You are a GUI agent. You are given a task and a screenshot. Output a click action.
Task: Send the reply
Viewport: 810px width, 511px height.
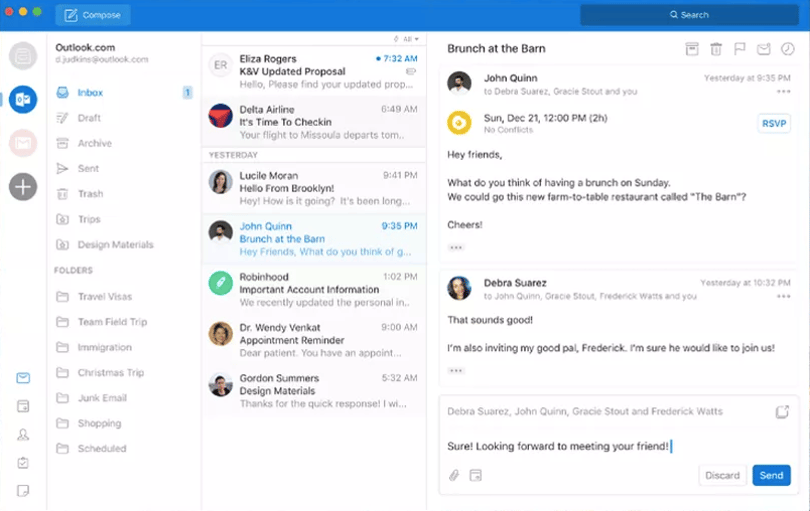[771, 475]
